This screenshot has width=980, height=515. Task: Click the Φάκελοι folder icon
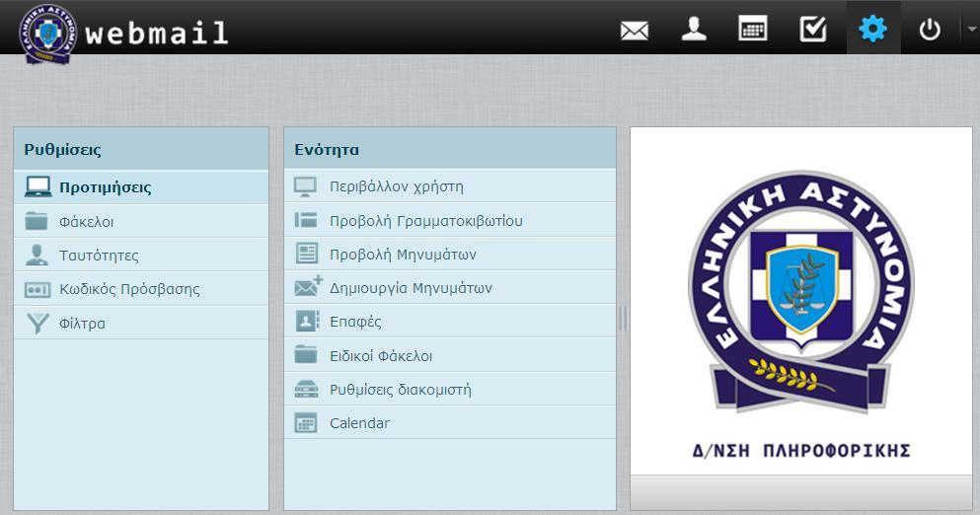point(37,221)
